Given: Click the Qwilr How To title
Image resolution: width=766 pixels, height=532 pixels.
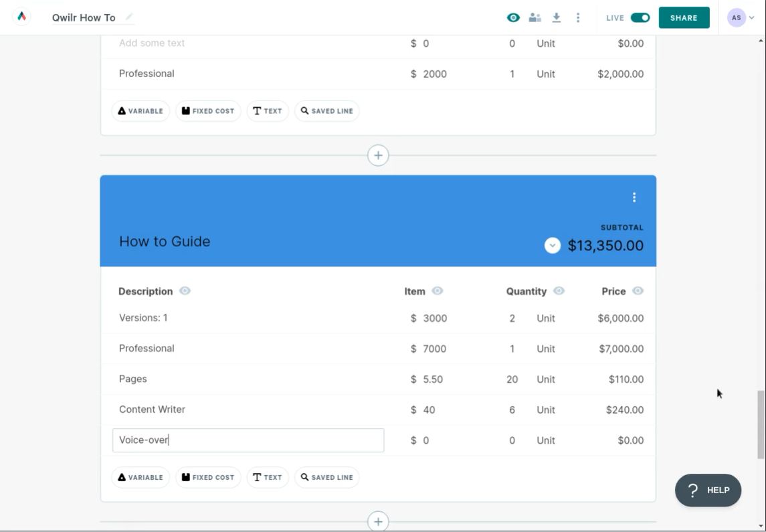Looking at the screenshot, I should click(84, 17).
